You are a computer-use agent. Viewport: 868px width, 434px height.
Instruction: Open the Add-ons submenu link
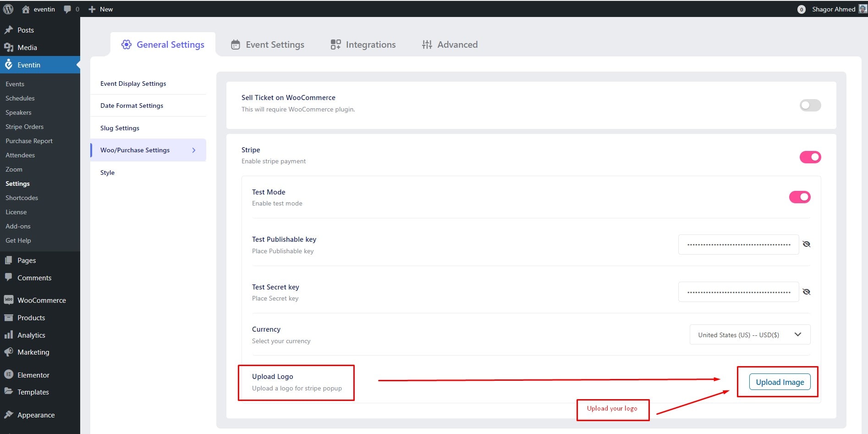click(18, 226)
